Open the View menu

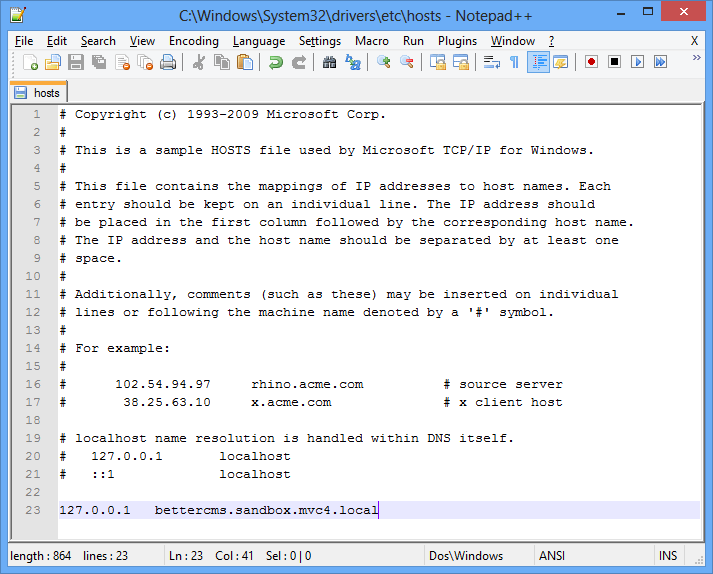[142, 41]
